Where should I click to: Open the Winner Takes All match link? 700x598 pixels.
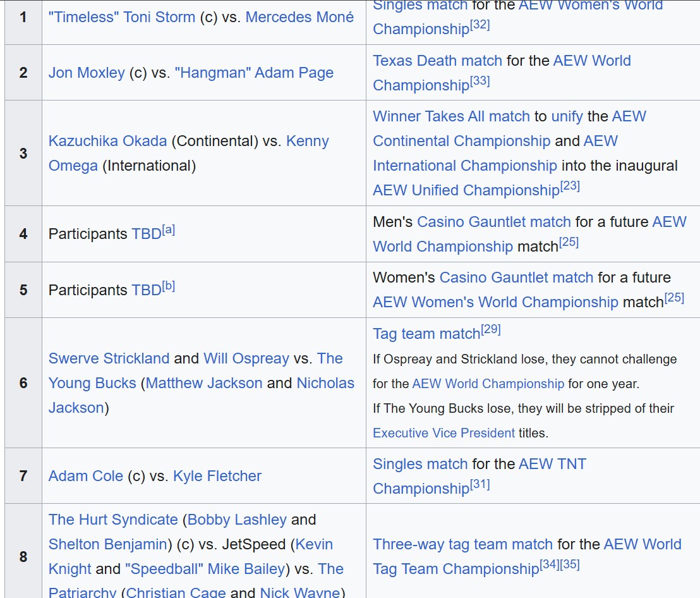click(x=451, y=116)
